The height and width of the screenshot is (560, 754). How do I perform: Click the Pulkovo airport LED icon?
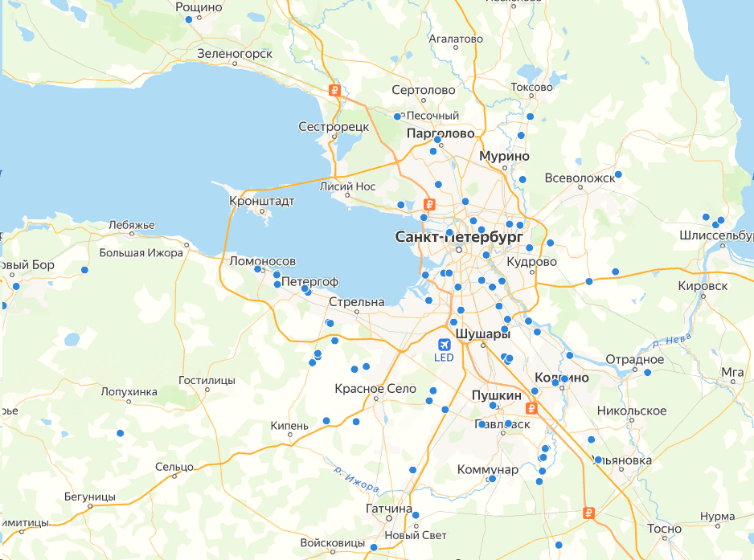click(444, 345)
